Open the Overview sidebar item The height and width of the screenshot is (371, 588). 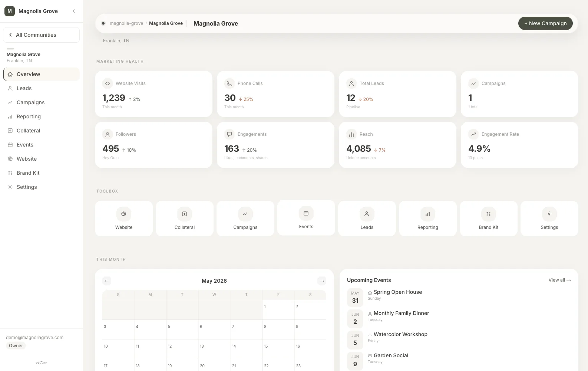(41, 74)
